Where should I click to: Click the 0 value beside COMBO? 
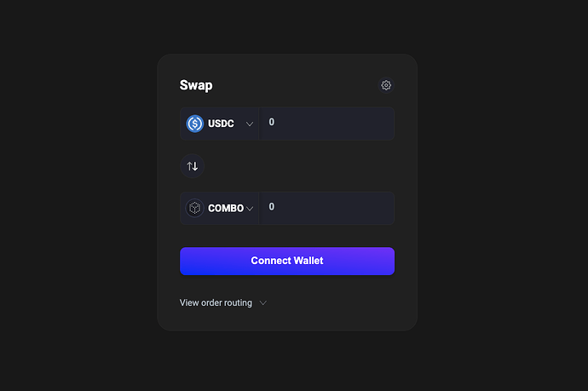coord(272,207)
